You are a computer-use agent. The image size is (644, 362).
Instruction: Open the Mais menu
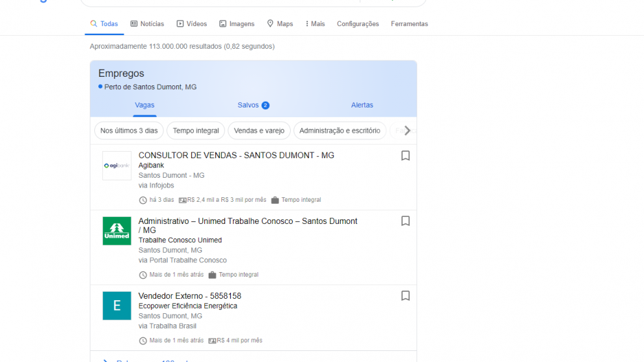point(315,24)
